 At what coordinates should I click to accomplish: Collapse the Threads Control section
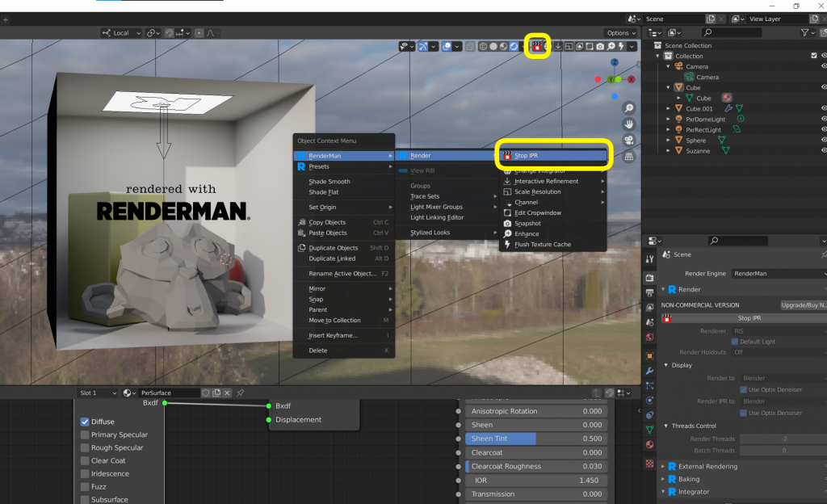point(666,426)
